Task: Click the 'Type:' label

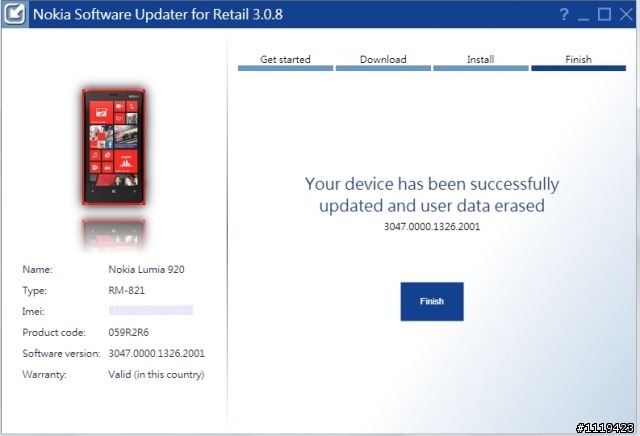Action: point(34,290)
